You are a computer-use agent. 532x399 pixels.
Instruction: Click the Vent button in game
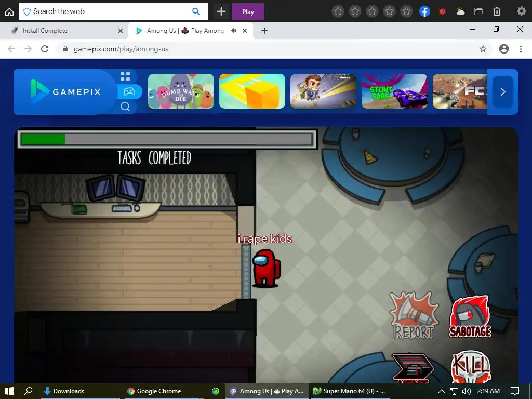click(413, 368)
